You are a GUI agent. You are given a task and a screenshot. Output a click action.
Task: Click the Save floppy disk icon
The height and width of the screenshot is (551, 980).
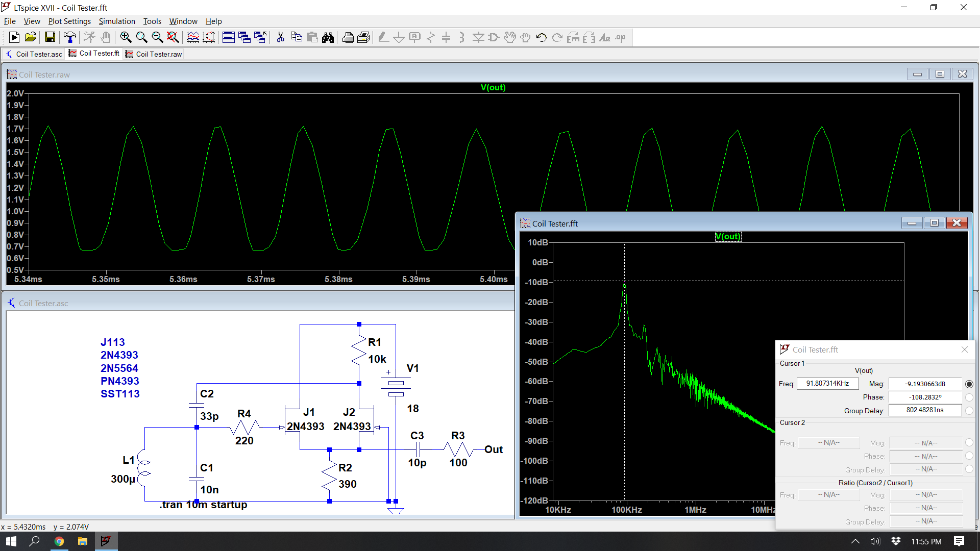click(50, 37)
